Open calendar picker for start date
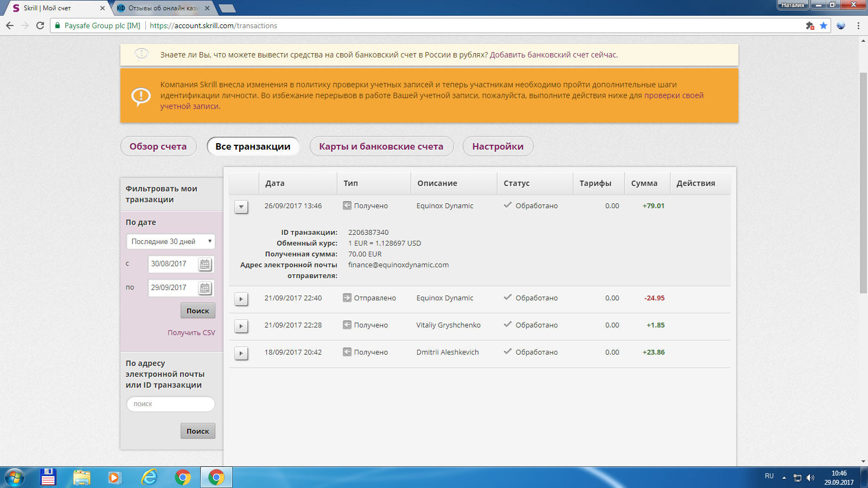868x488 pixels. pos(205,265)
